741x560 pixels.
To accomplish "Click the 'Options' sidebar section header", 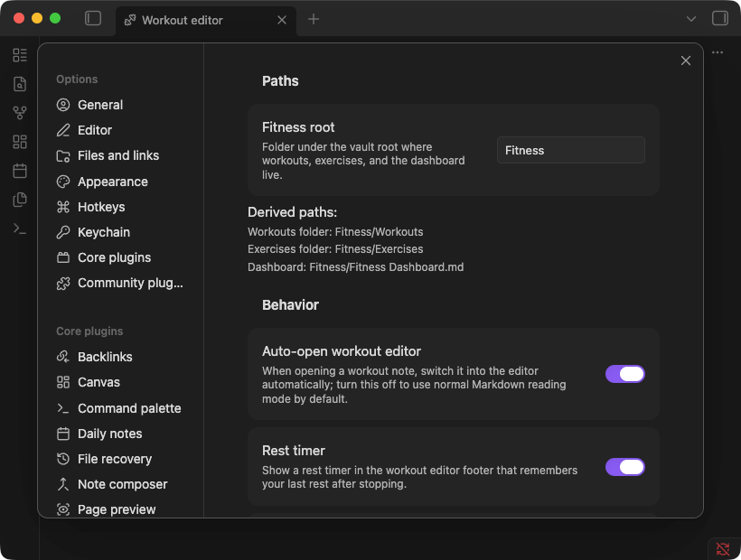I will point(77,79).
